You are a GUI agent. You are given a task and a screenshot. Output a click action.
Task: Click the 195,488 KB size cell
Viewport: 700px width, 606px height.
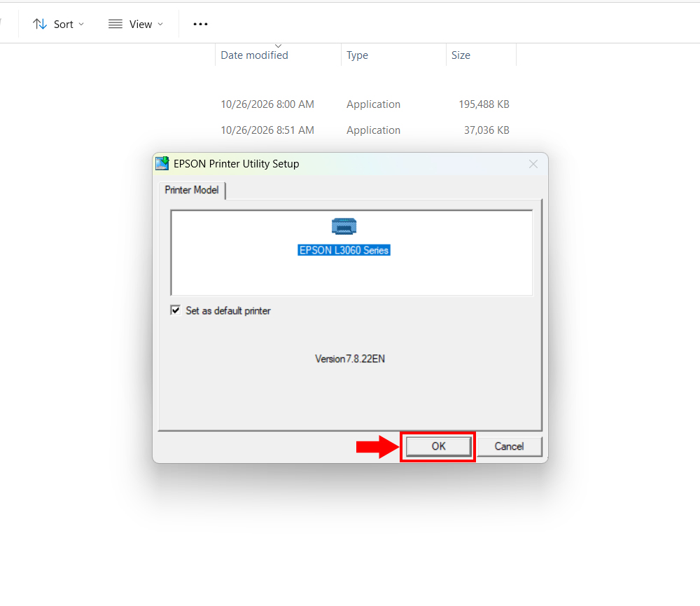click(484, 104)
